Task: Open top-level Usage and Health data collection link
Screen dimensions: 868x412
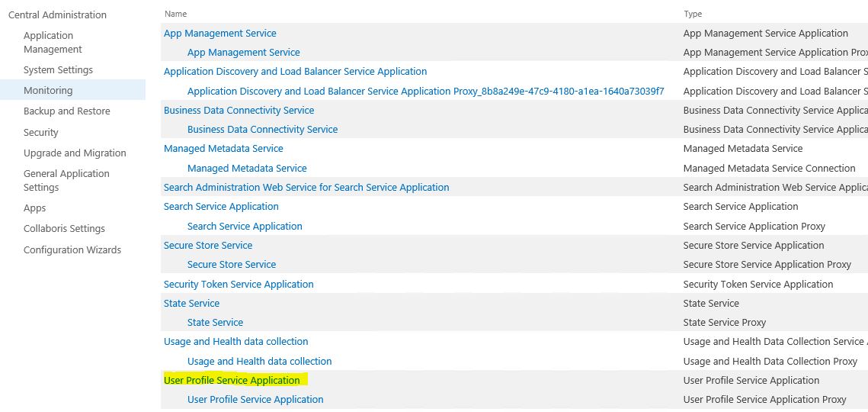Action: [x=235, y=342]
